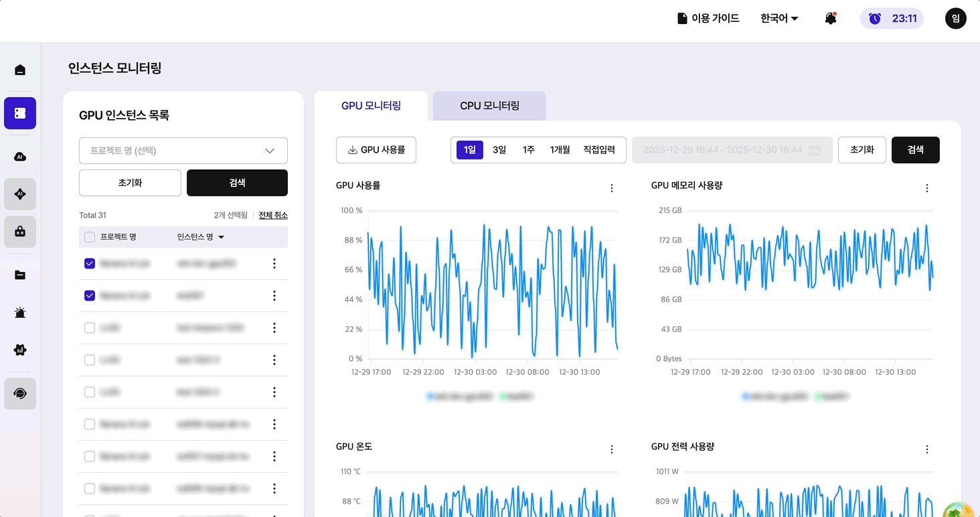The height and width of the screenshot is (517, 980).
Task: Open the gear with chart sidebar icon
Action: [20, 350]
